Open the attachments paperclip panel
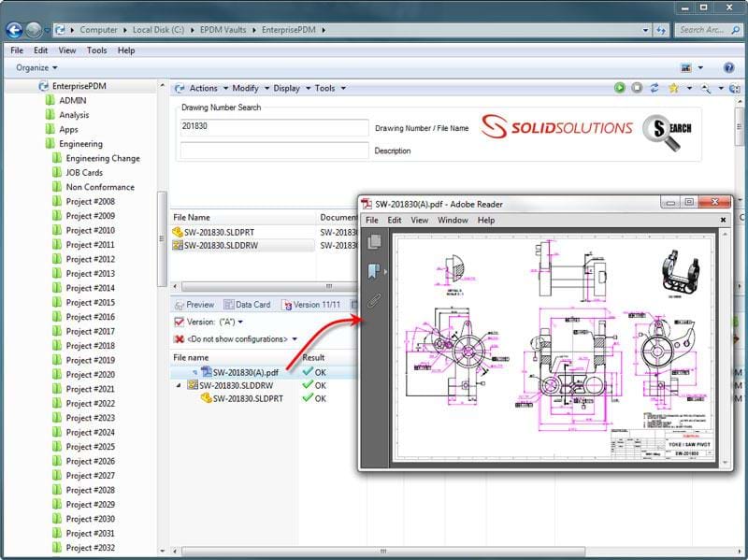 pyautogui.click(x=374, y=301)
